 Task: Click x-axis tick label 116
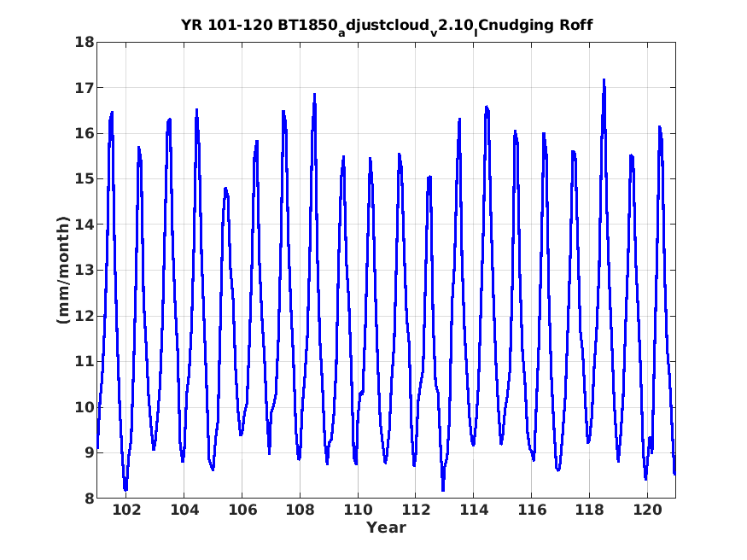point(532,510)
